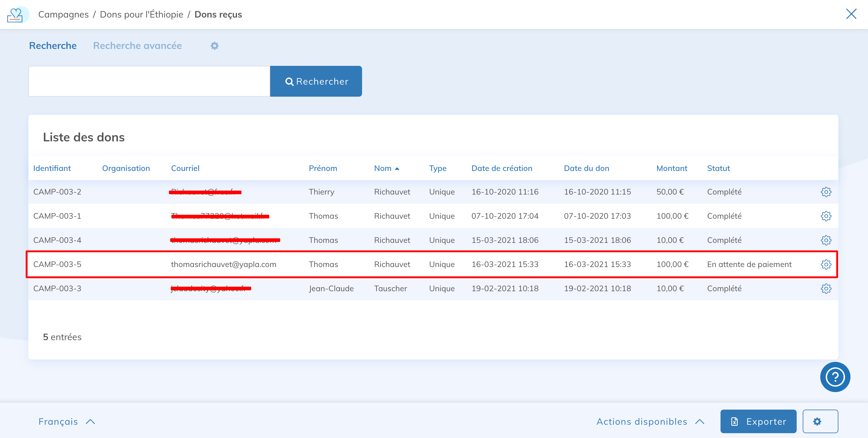Viewport: 868px width, 438px height.
Task: Go to Campagnes in the breadcrumb
Action: pyautogui.click(x=63, y=14)
